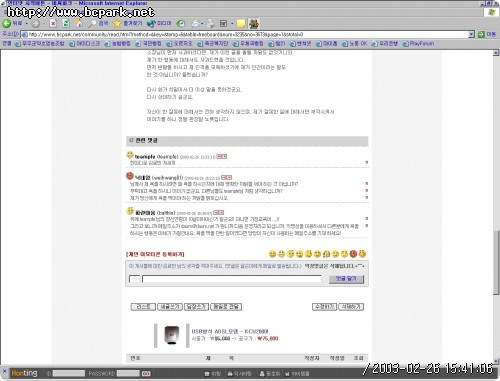
Task: Open the Media (미디어) toolbar item
Action: (x=159, y=23)
